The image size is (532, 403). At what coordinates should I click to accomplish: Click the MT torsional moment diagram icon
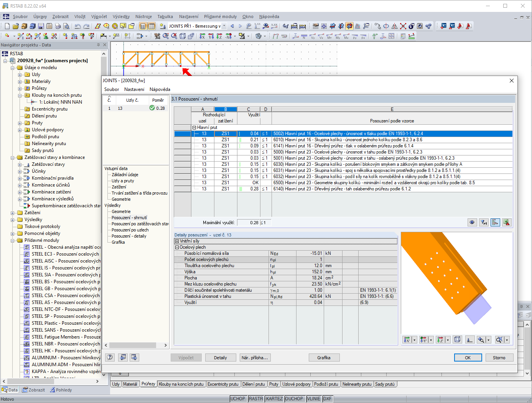[329, 36]
